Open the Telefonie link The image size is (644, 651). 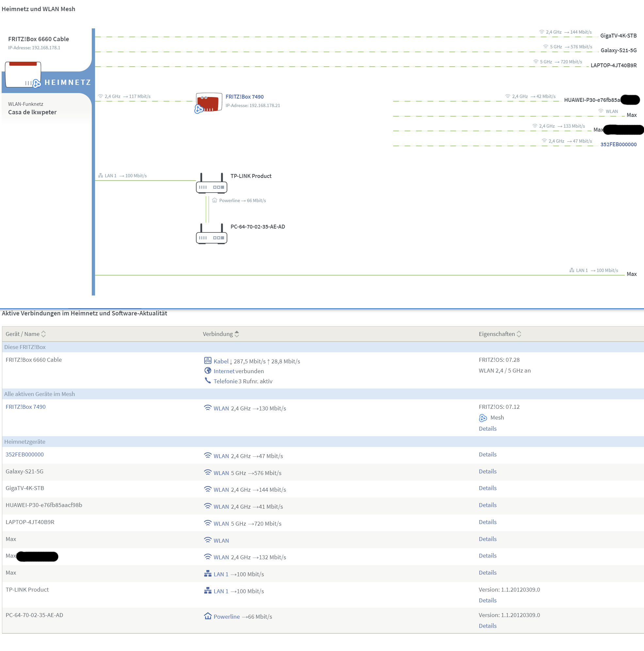click(x=226, y=381)
